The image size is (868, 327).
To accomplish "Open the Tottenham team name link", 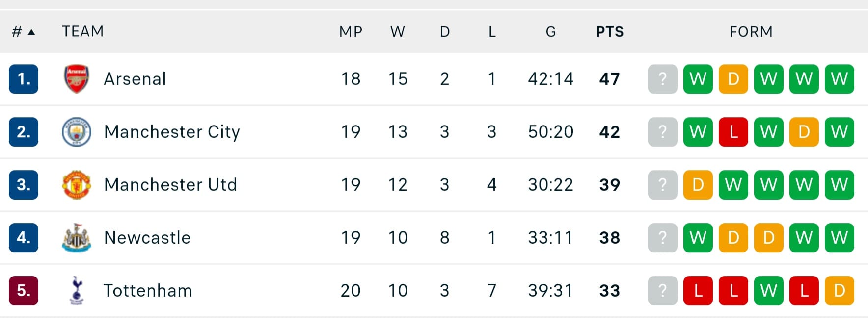I will coord(148,291).
